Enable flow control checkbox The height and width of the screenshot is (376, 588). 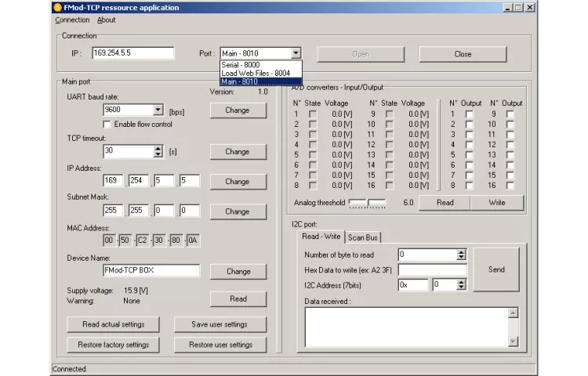click(107, 125)
